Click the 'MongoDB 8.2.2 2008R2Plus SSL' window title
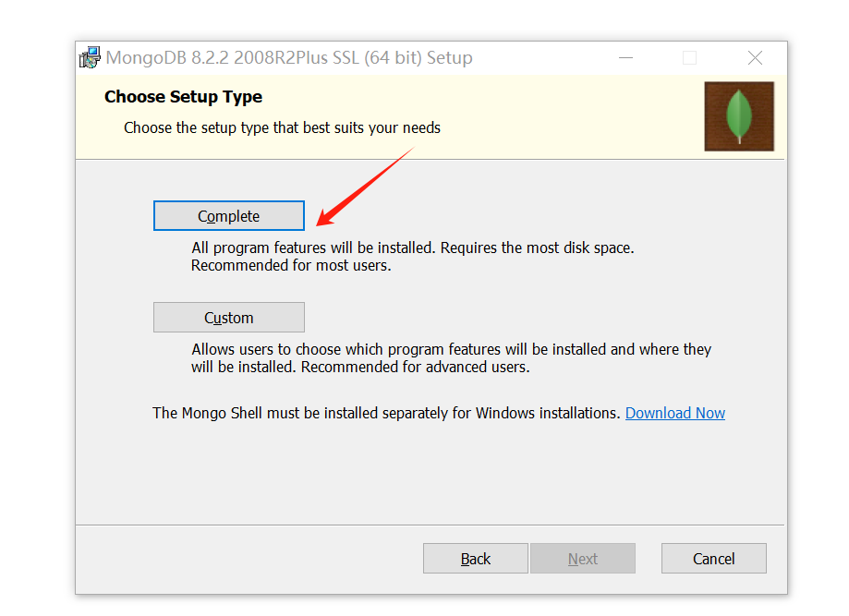 [x=289, y=57]
